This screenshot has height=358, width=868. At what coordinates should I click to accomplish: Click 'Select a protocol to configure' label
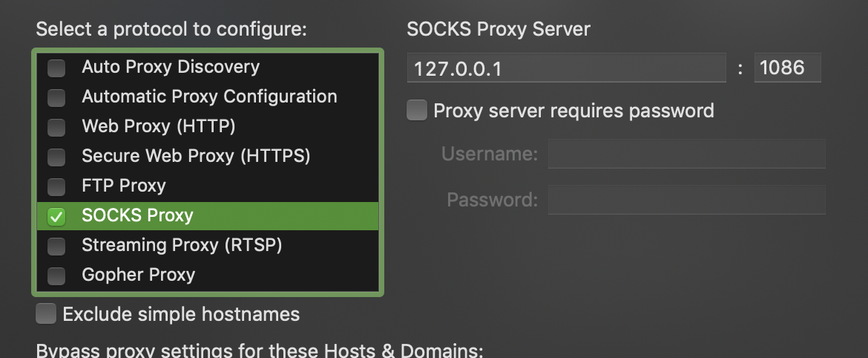tap(171, 30)
